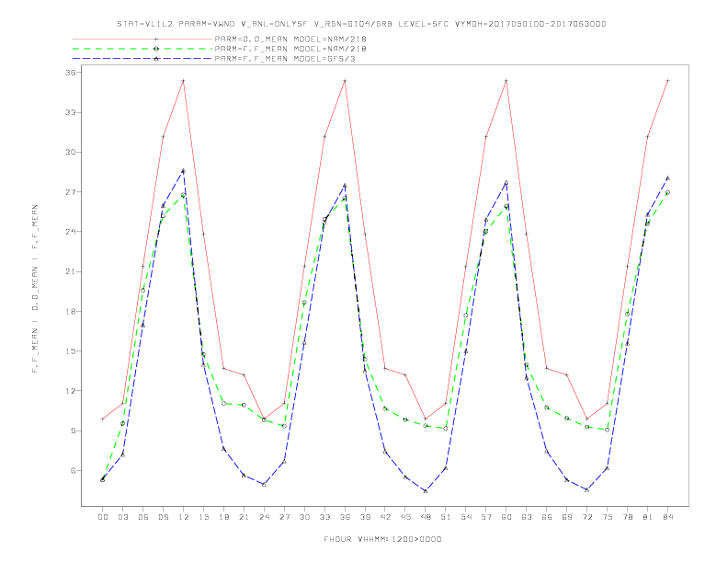Click x-axis forecast hour 84
The width and height of the screenshot is (728, 563).
pyautogui.click(x=668, y=517)
